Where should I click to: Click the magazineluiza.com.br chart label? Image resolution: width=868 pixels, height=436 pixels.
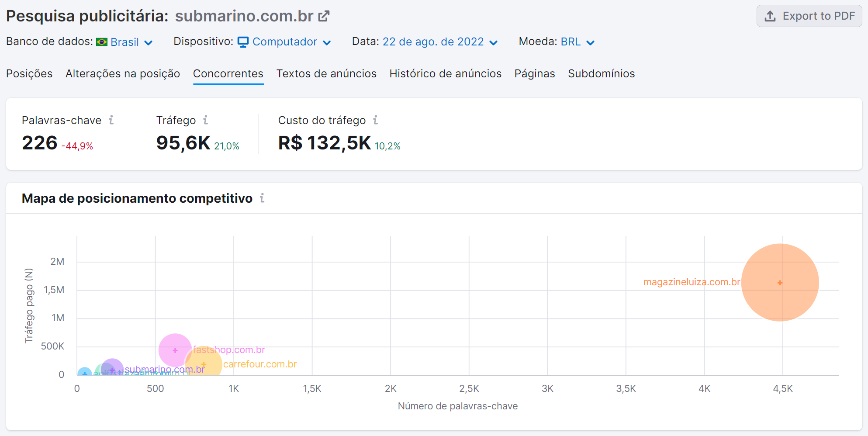[692, 282]
